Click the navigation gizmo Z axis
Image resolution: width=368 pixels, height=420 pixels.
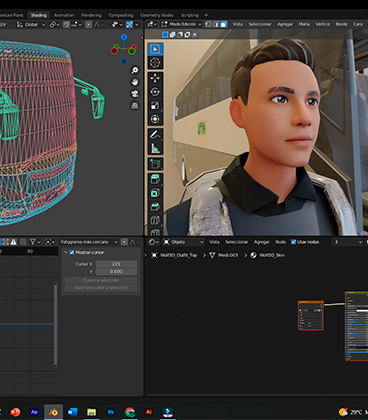124,37
